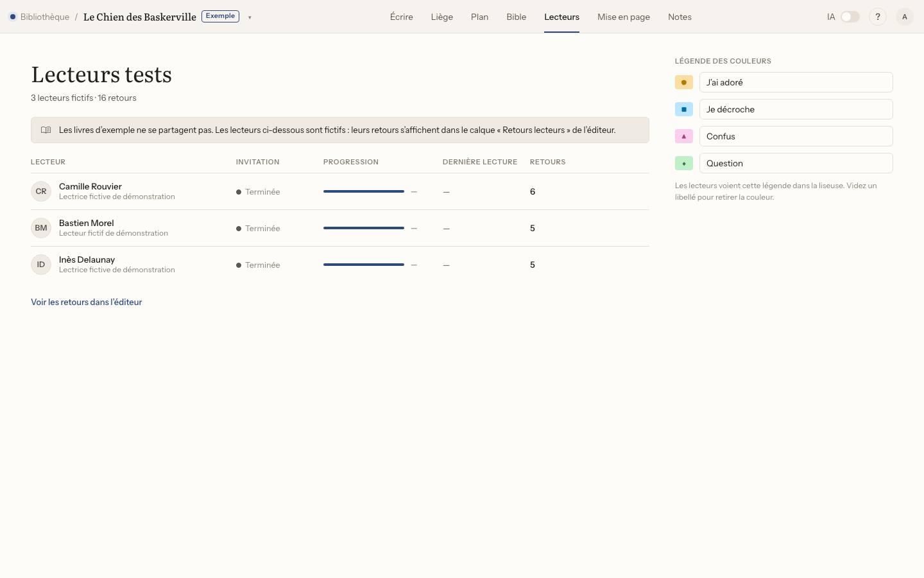The height and width of the screenshot is (578, 924).
Task: Click the Bibliothèque breadcrumb link
Action: pos(45,17)
